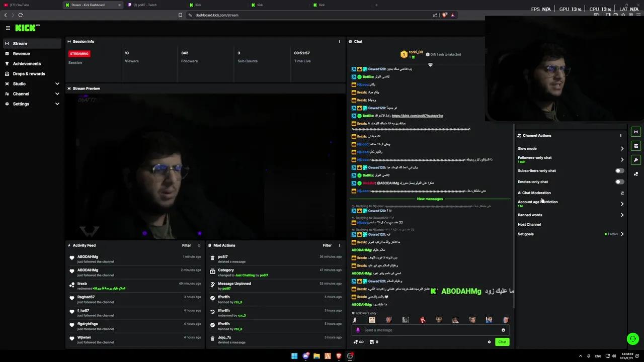Open the hamburger menu next to Kick logo
Screen dimensions: 644x362
pos(8,28)
